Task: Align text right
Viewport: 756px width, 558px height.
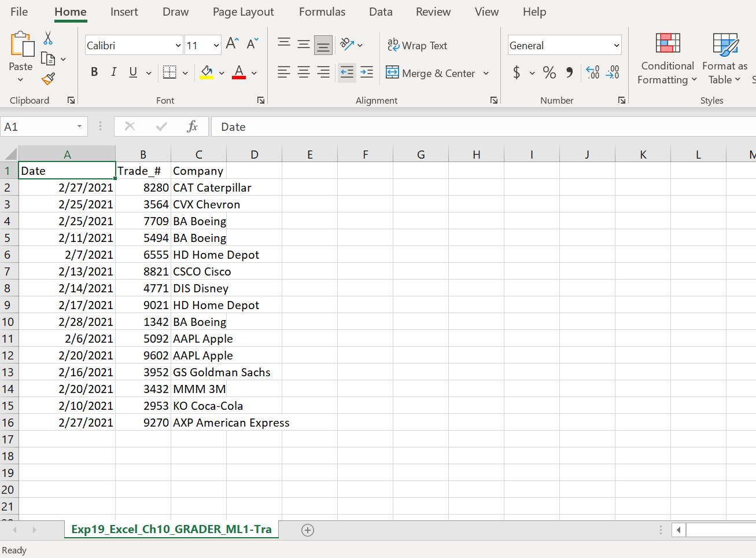Action: tap(323, 72)
